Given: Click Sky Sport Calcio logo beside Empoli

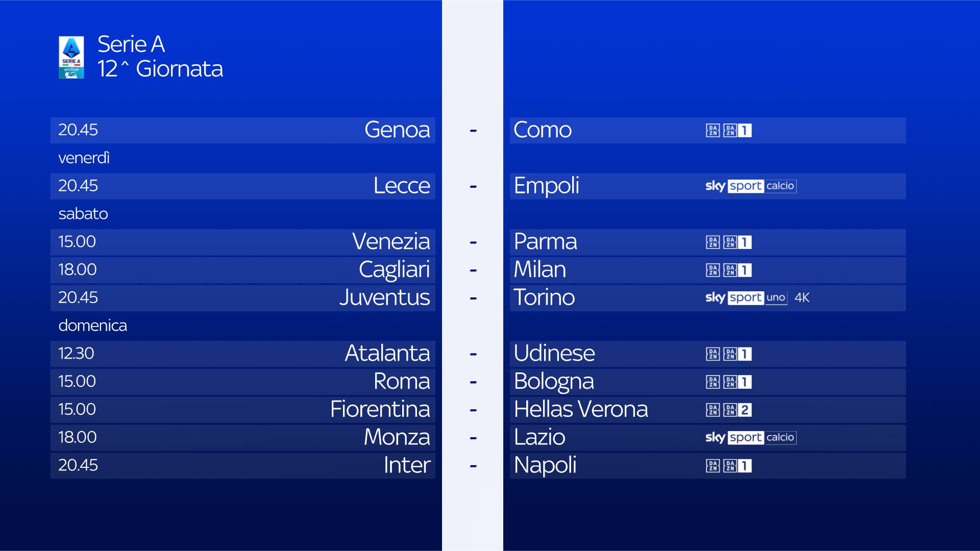Looking at the screenshot, I should (750, 186).
